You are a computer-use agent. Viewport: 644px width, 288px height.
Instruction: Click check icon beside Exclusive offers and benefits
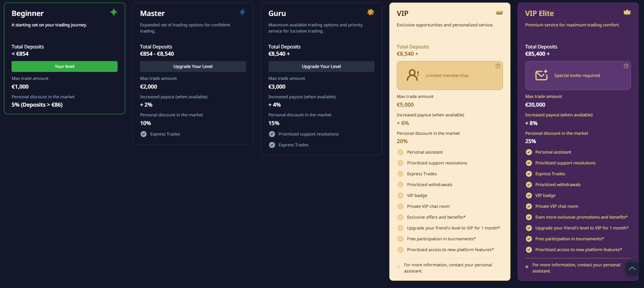[400, 217]
